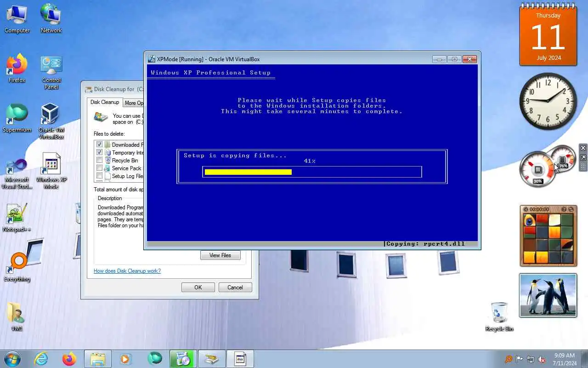Check the Setup Log Files checkbox

click(99, 176)
